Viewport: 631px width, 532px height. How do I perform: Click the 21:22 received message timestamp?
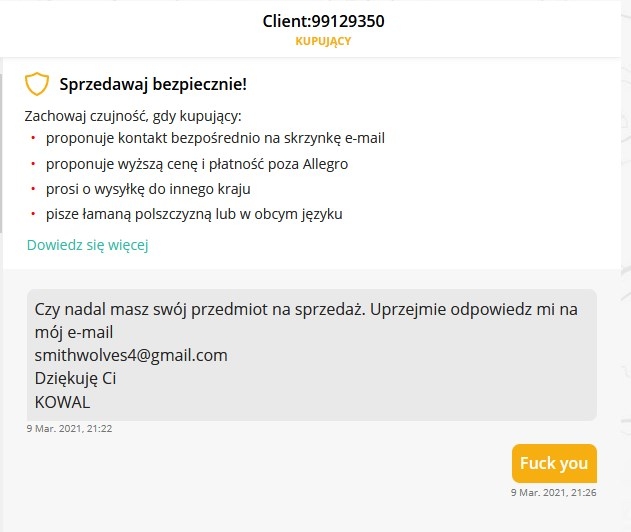(69, 429)
